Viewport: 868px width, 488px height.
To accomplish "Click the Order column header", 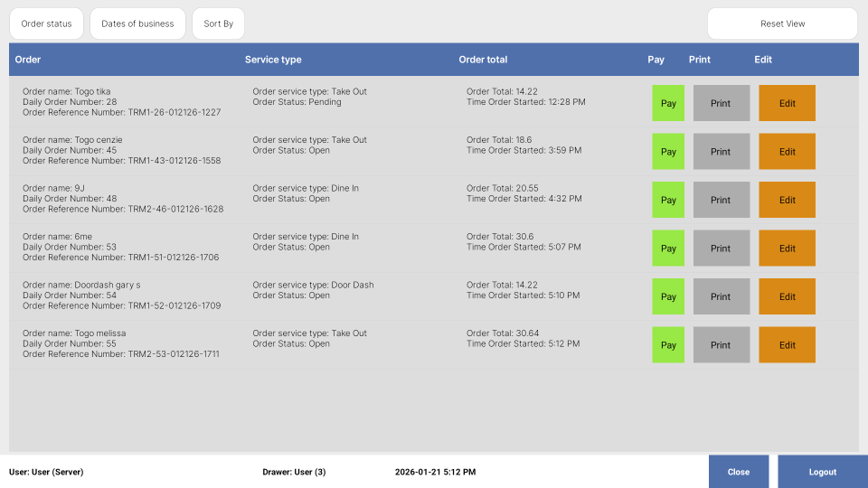I will (28, 60).
